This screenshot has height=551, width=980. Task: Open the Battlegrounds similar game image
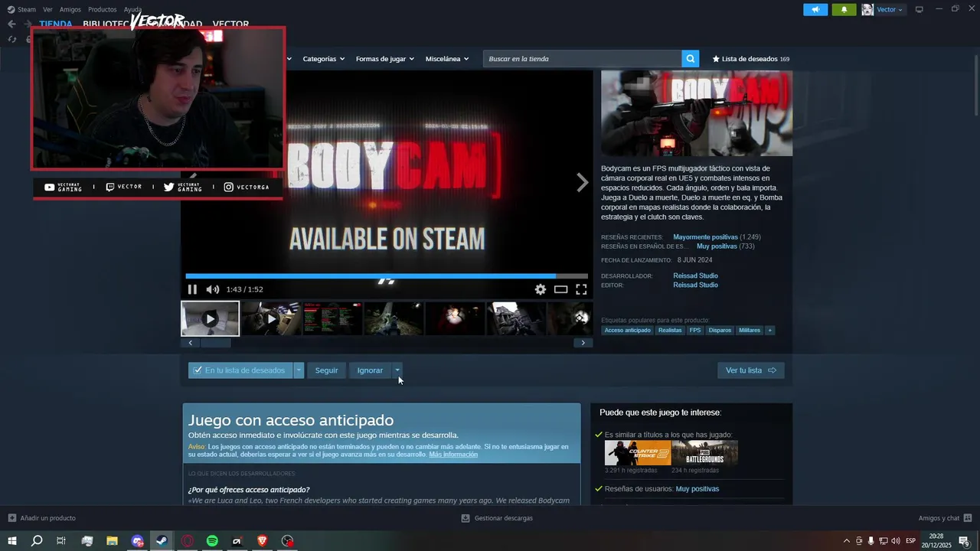click(x=704, y=453)
